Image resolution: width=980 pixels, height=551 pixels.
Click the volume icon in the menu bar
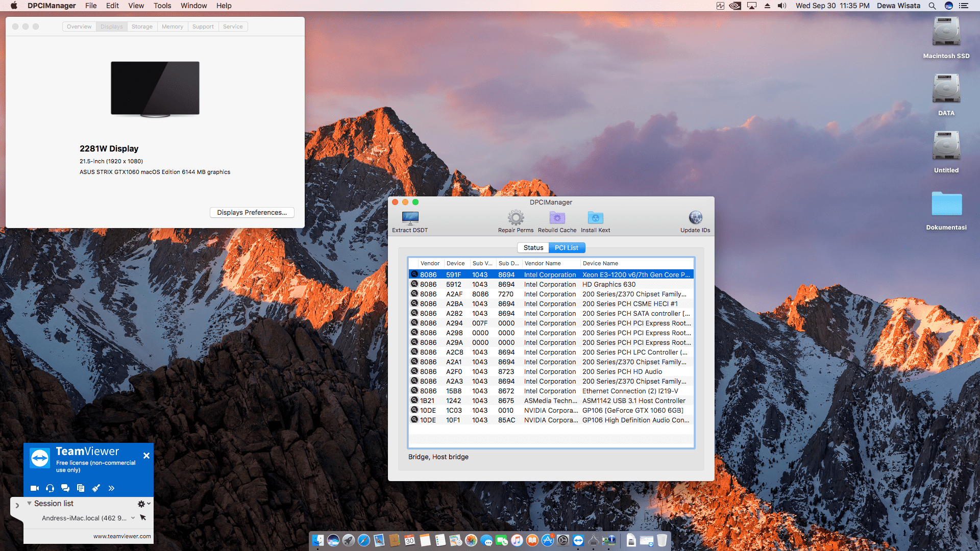782,6
